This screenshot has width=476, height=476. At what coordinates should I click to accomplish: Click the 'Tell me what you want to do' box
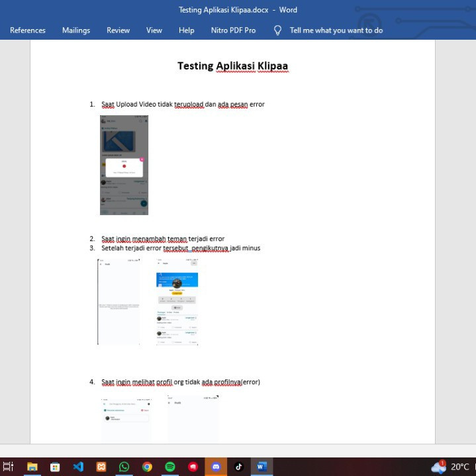point(336,30)
